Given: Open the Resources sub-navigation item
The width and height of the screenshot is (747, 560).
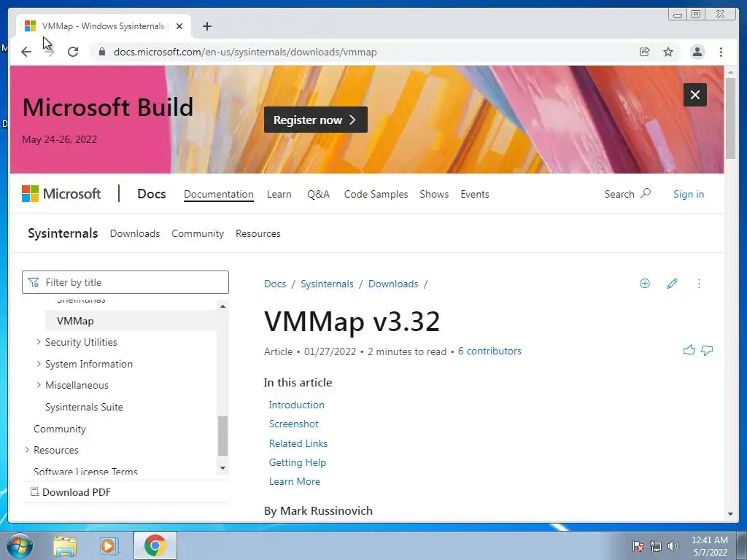Looking at the screenshot, I should [258, 234].
